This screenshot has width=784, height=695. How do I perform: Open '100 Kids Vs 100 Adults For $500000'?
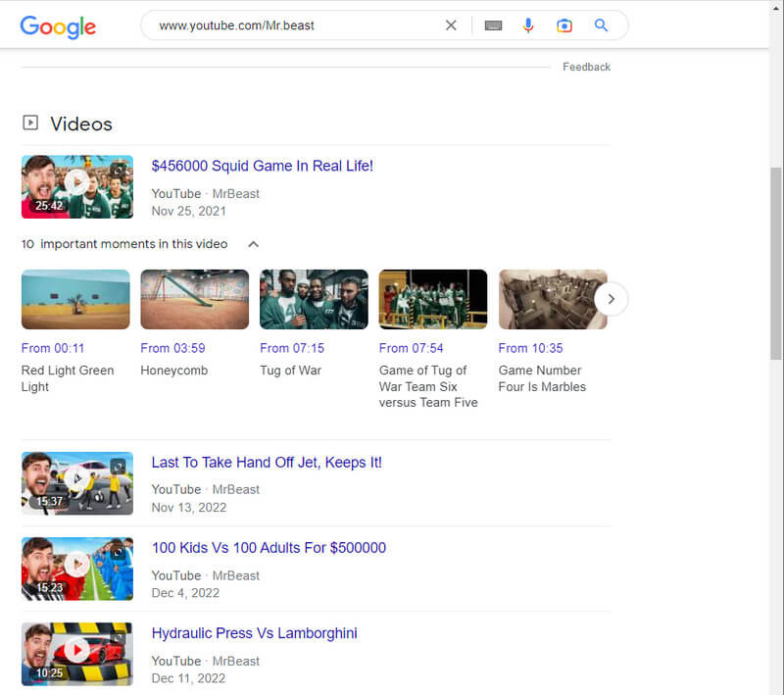coord(269,548)
